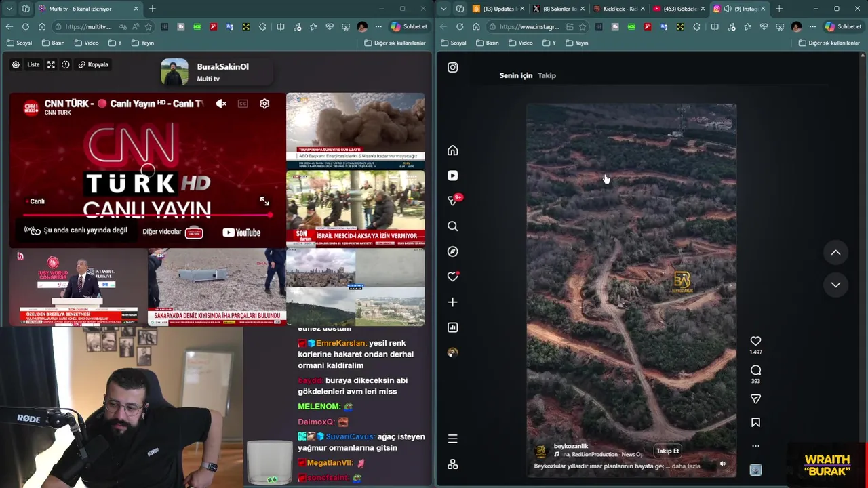
Task: Expand the CNN Türk video with the arrows icon
Action: (x=264, y=201)
